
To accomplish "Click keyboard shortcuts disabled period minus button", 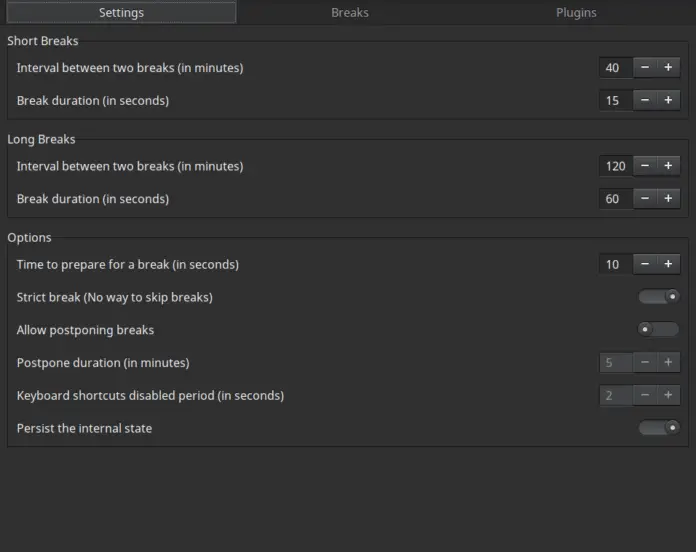I will 645,395.
